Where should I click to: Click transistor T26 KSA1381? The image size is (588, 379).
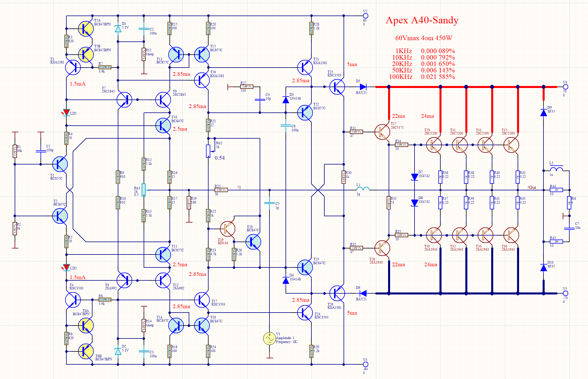click(337, 293)
